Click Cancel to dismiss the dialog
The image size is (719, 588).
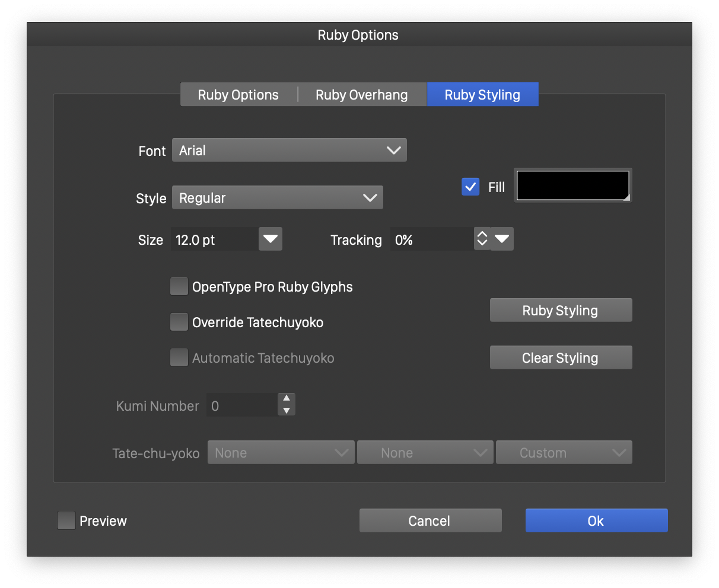click(430, 521)
